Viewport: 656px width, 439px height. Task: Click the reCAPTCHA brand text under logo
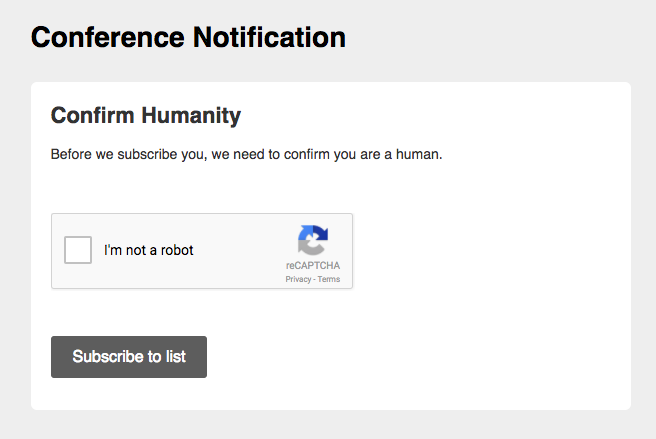click(x=313, y=265)
